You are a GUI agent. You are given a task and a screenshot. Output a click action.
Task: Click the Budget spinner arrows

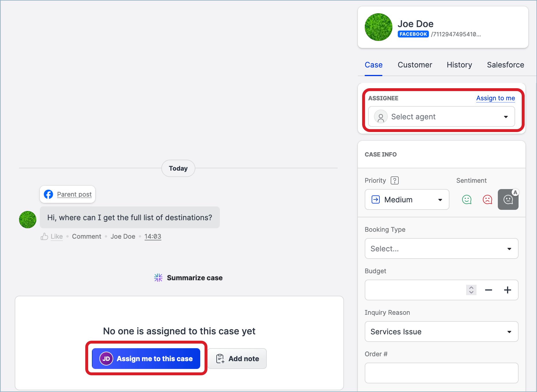coord(471,290)
